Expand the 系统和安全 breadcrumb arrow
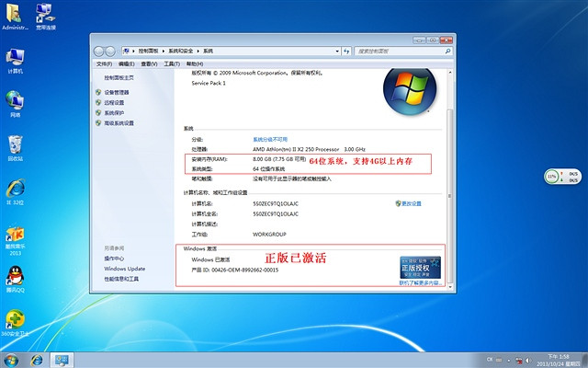The image size is (588, 368). pyautogui.click(x=198, y=52)
